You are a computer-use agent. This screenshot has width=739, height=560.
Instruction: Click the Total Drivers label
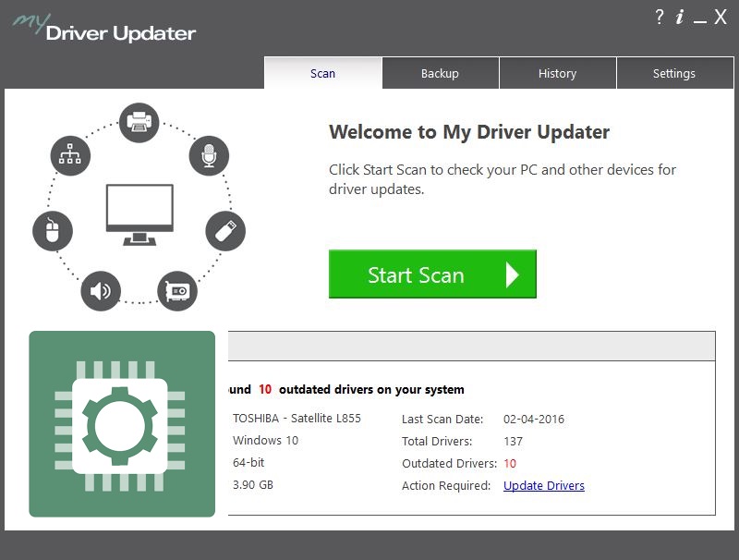click(437, 441)
